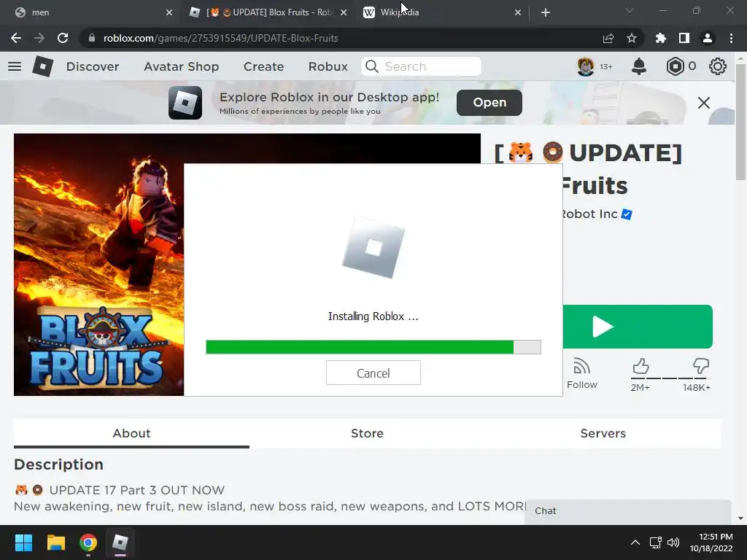Viewport: 747px width, 560px height.
Task: Go forward in browser history
Action: (x=39, y=38)
